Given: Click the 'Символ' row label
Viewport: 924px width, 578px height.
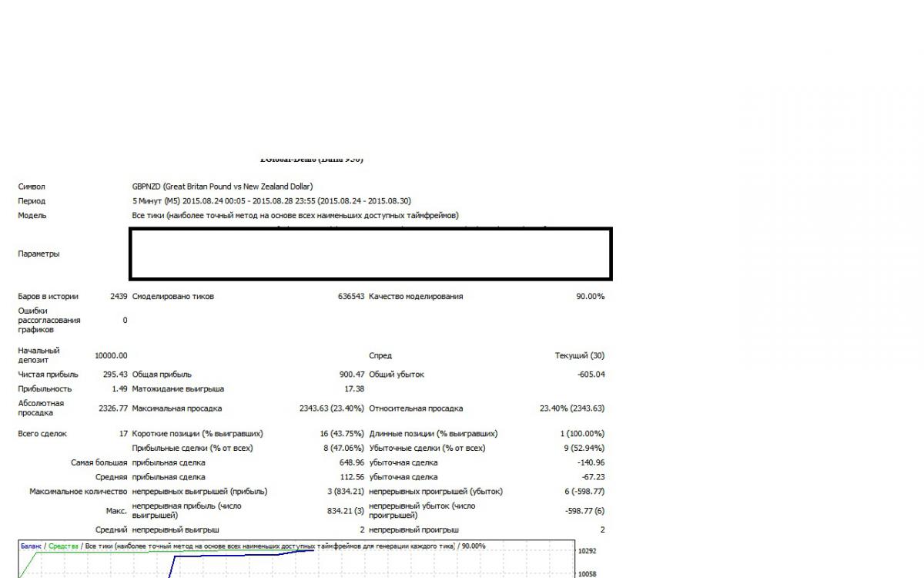Looking at the screenshot, I should pyautogui.click(x=32, y=187).
